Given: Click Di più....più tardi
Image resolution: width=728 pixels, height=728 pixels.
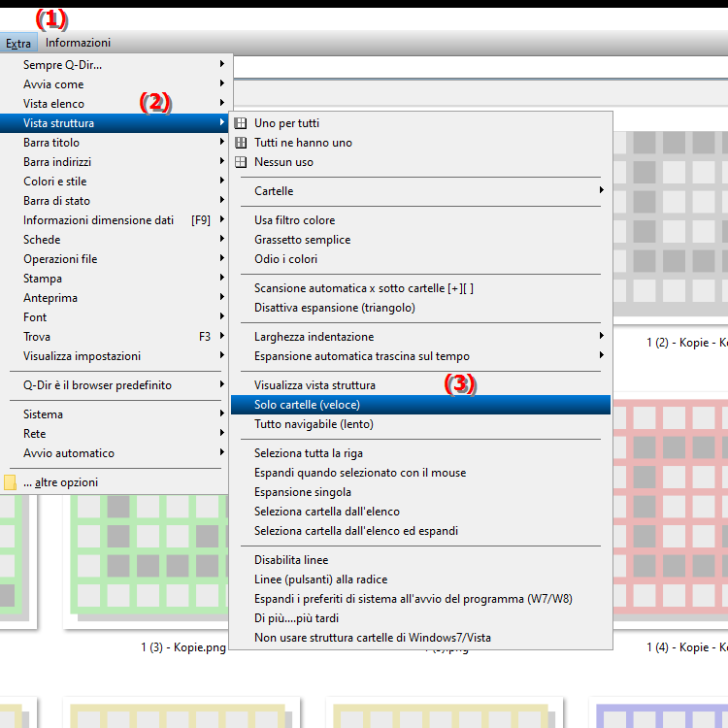Looking at the screenshot, I should tap(420, 619).
